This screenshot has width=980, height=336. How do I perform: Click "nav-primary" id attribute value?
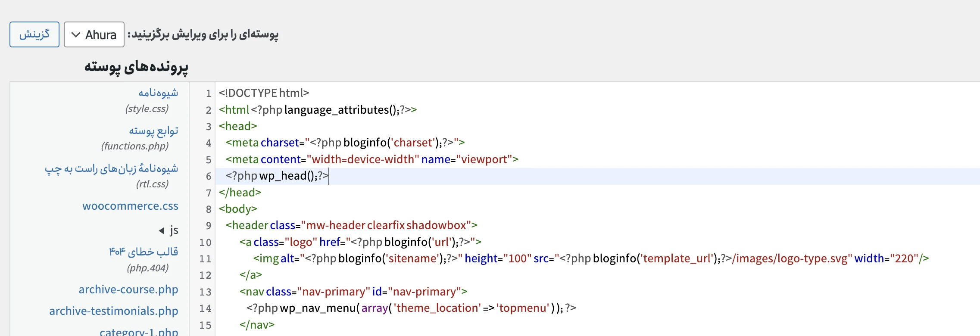pyautogui.click(x=424, y=292)
